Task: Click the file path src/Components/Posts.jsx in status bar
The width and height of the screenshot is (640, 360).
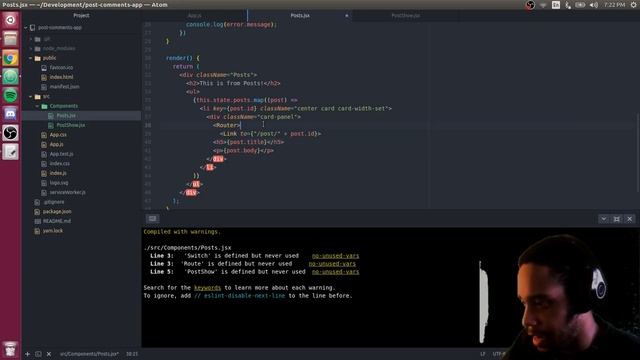Action: point(89,354)
